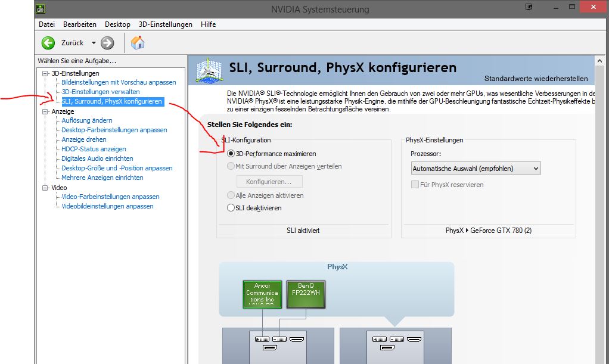Screen dimensions: 609x364
Task: Open the Zurück history dropdown arrow
Action: pos(94,43)
